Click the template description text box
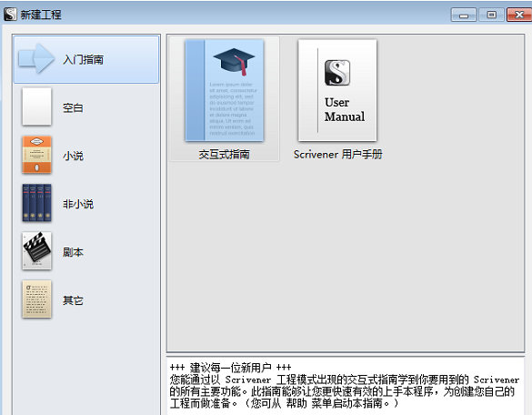The height and width of the screenshot is (415, 532). 346,386
